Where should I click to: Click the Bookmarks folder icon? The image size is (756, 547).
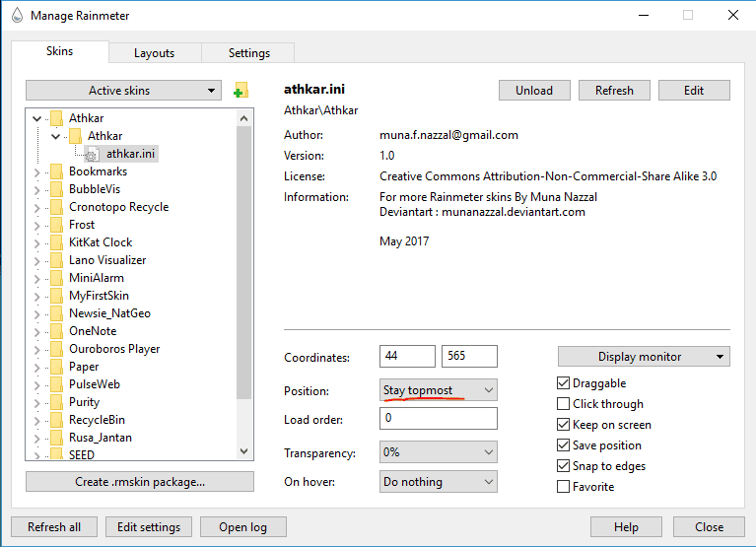point(56,171)
